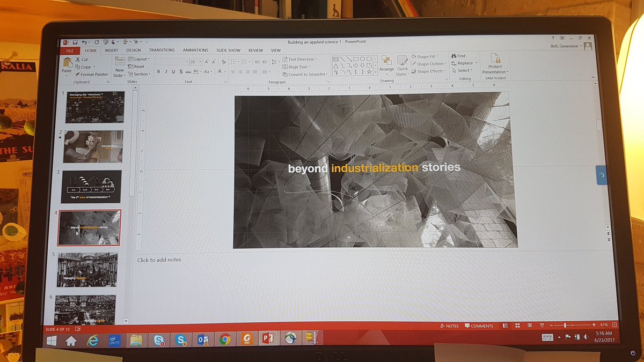644x362 pixels.
Task: Toggle Align Left paragraph button
Action: 233,72
